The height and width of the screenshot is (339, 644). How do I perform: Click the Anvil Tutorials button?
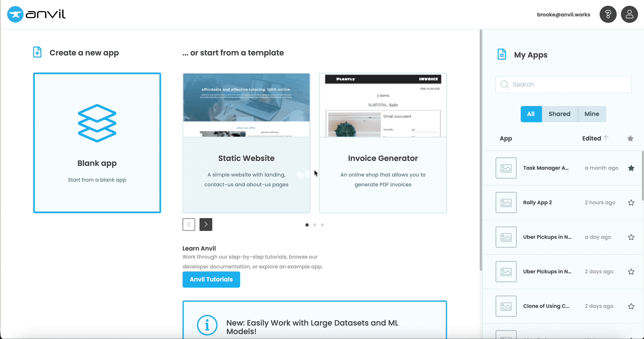point(211,280)
